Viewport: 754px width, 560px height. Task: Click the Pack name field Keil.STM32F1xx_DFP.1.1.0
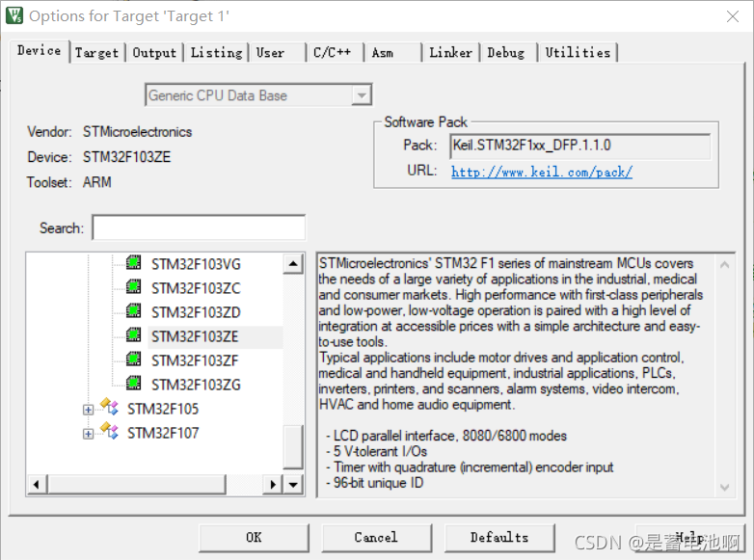[579, 147]
